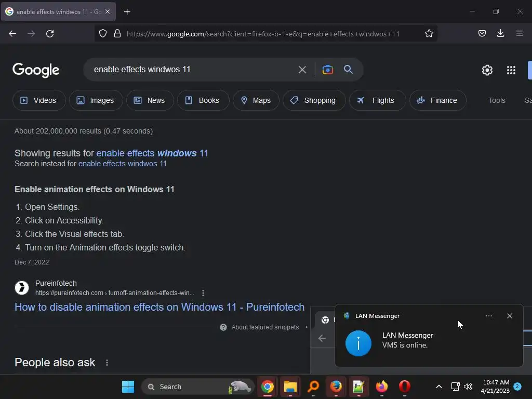Open the search Tools options
This screenshot has width=532, height=399.
point(497,100)
